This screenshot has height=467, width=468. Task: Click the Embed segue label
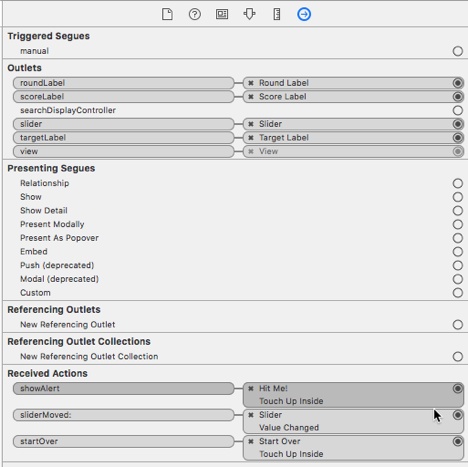(34, 252)
